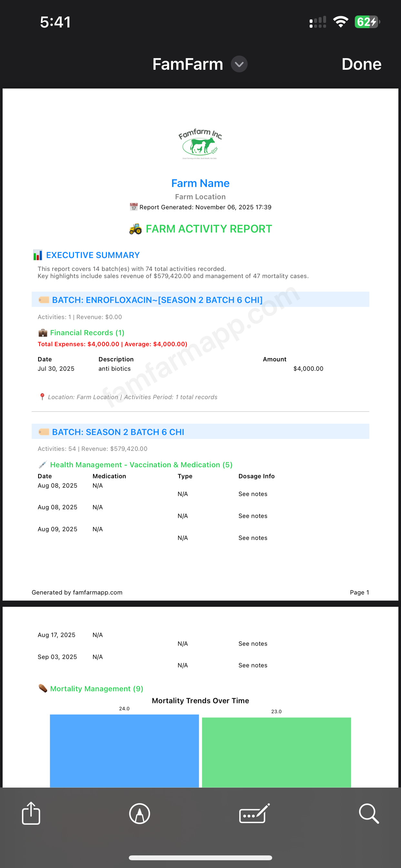Click the blue 24.0 mortality bar

point(124,751)
